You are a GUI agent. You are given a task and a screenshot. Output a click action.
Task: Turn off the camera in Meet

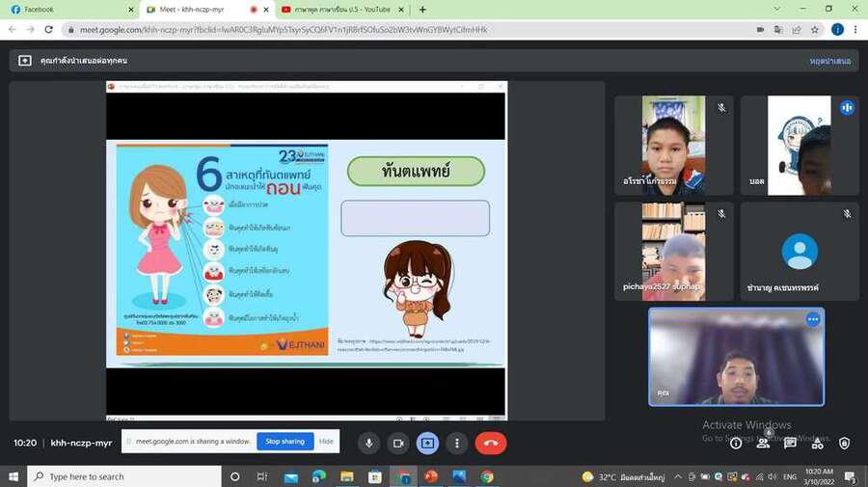pyautogui.click(x=397, y=443)
